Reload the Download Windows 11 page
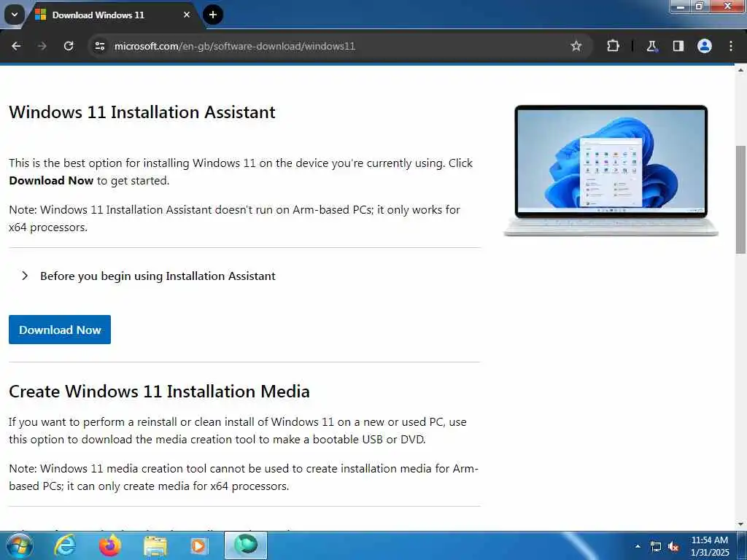The width and height of the screenshot is (747, 560). tap(69, 46)
